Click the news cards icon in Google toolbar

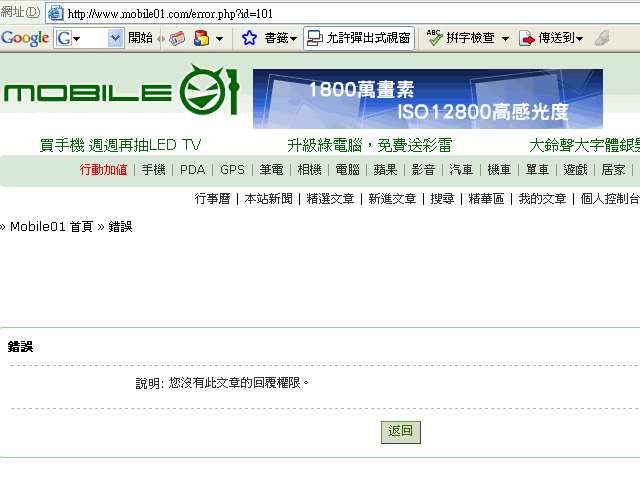click(177, 38)
